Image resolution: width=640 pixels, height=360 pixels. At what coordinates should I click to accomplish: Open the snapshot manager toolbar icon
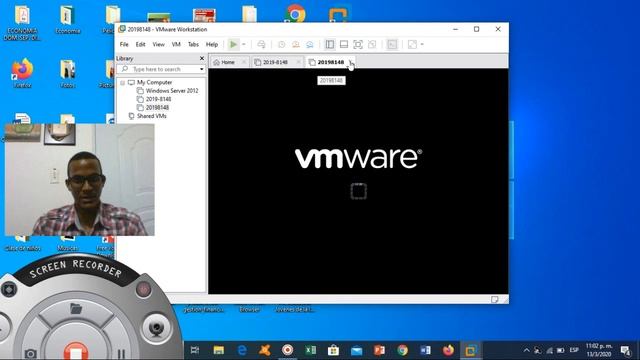pyautogui.click(x=309, y=44)
